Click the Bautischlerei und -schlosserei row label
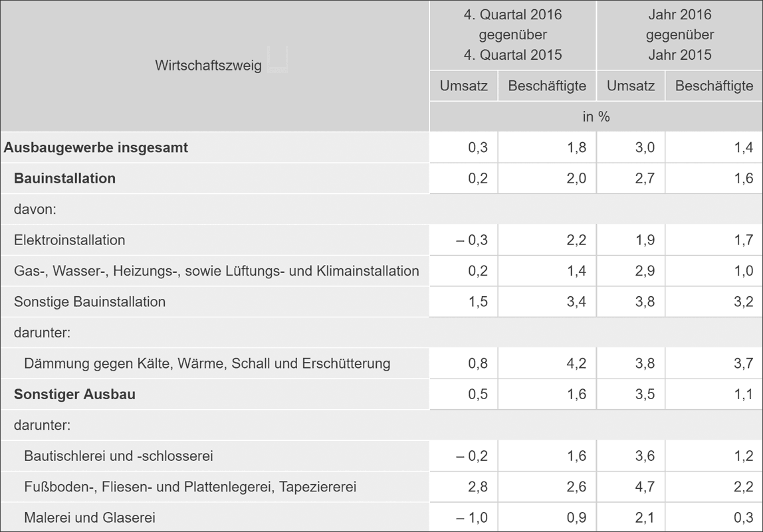 tap(119, 456)
